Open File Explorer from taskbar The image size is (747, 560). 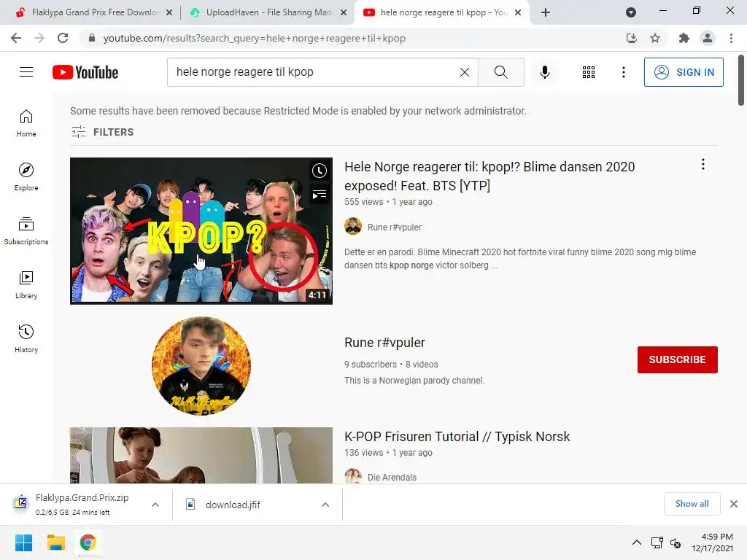55,542
